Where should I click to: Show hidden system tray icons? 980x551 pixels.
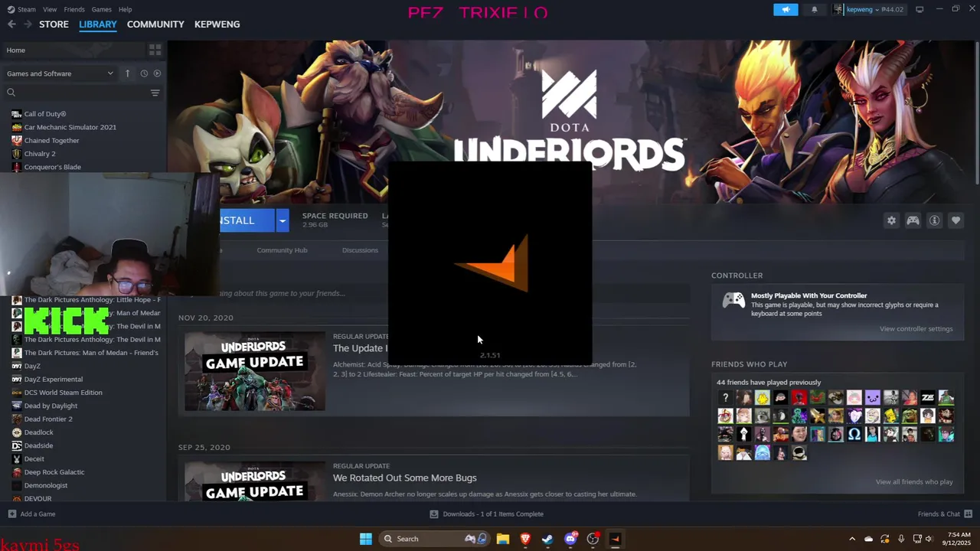(x=852, y=539)
